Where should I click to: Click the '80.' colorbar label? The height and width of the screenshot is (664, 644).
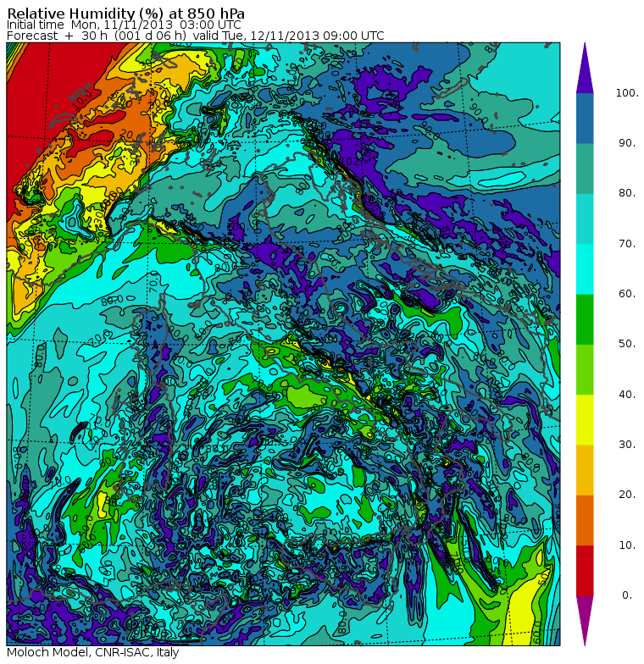(x=627, y=193)
